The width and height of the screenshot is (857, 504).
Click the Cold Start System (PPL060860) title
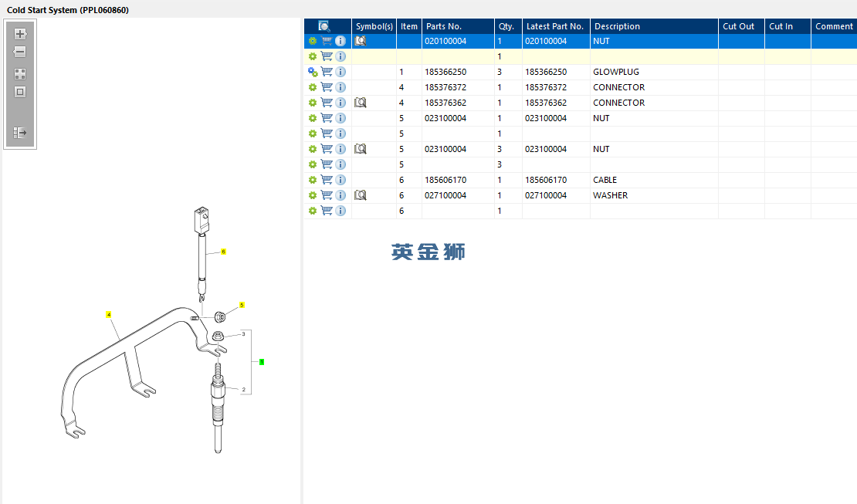[68, 10]
